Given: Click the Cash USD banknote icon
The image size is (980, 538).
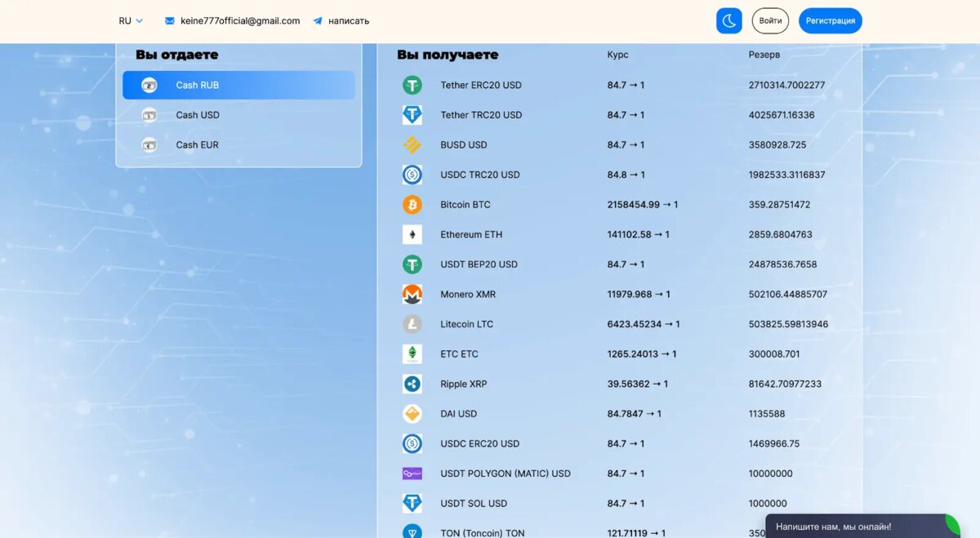Looking at the screenshot, I should (x=149, y=115).
